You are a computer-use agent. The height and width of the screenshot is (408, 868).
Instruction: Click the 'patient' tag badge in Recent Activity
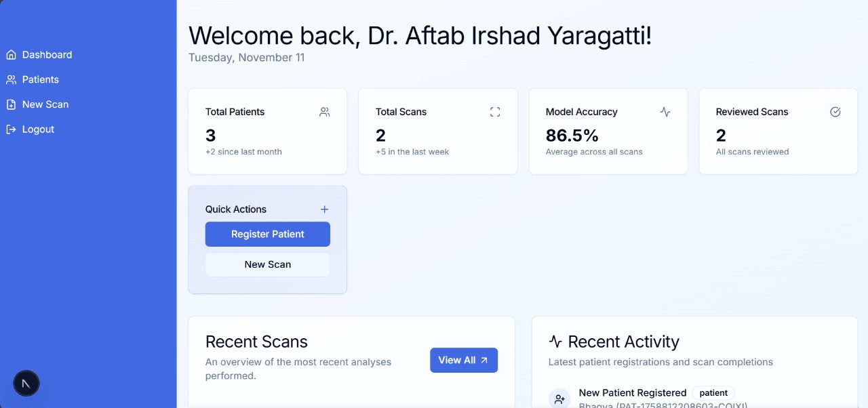pyautogui.click(x=713, y=393)
